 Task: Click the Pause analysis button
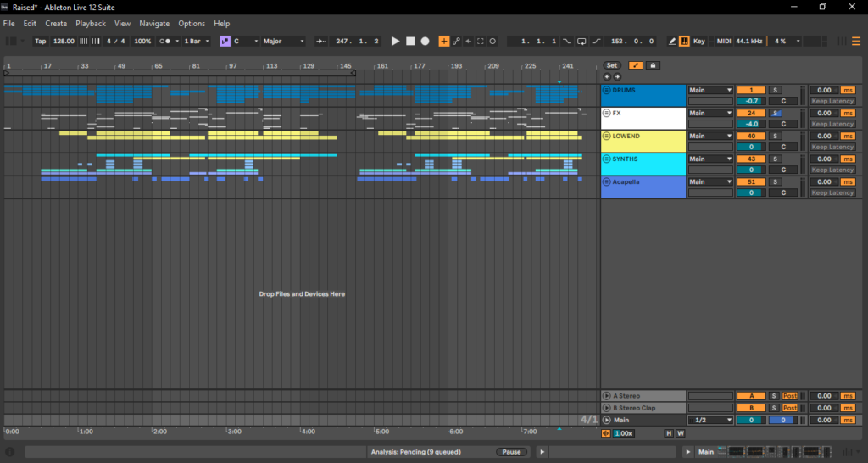click(511, 452)
